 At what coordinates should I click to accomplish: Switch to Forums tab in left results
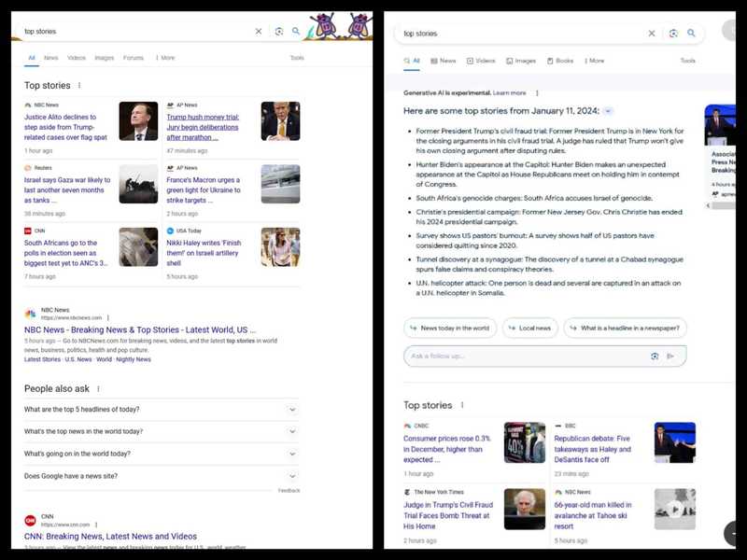[x=134, y=58]
